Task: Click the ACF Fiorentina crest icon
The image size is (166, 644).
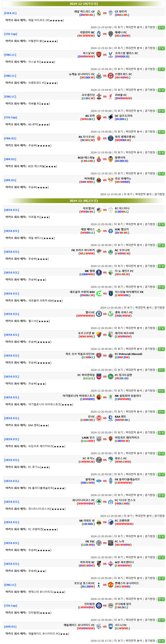Action: pos(111,564)
